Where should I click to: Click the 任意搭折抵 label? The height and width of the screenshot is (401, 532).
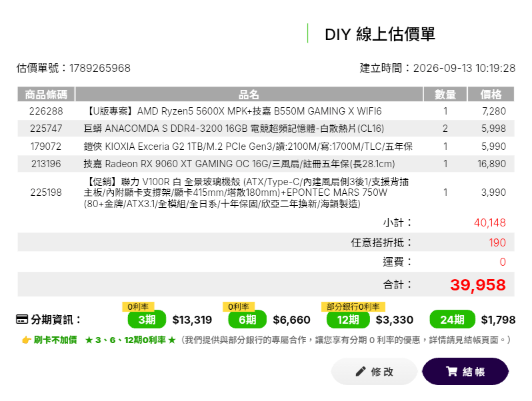(381, 242)
